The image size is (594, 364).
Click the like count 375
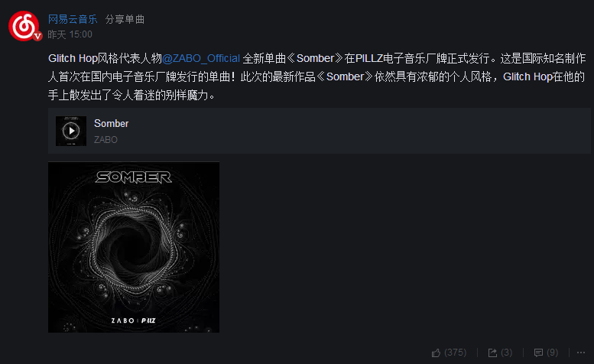tap(456, 353)
